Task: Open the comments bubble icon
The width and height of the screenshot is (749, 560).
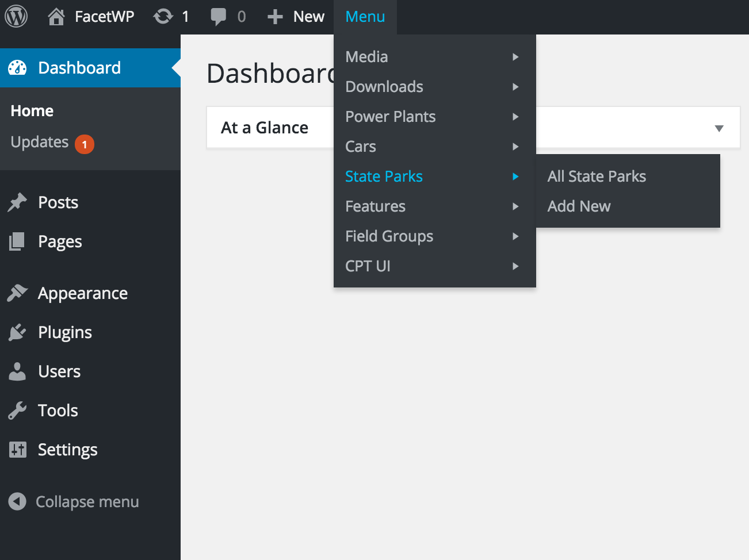Action: coord(218,17)
